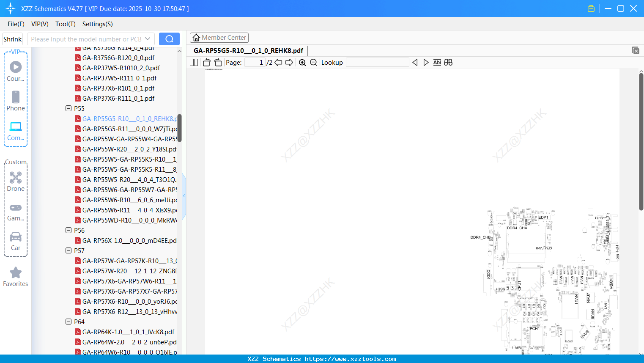Open the Tool(T) menu
The width and height of the screenshot is (644, 363).
click(x=66, y=24)
